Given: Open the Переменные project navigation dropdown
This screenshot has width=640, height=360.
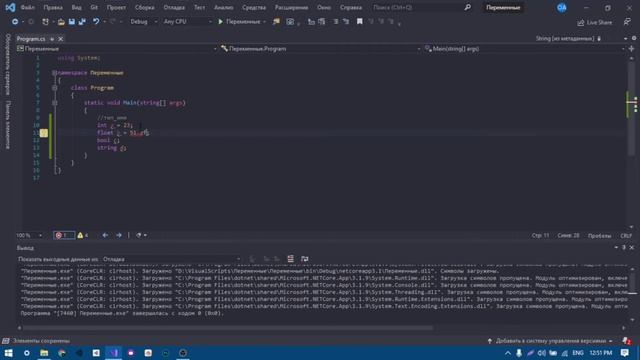Looking at the screenshot, I should [117, 49].
